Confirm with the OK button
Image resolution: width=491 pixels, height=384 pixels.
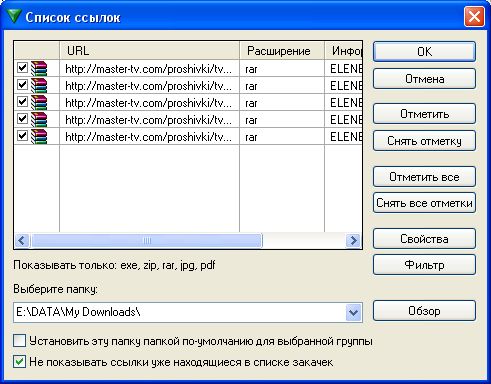pyautogui.click(x=424, y=52)
